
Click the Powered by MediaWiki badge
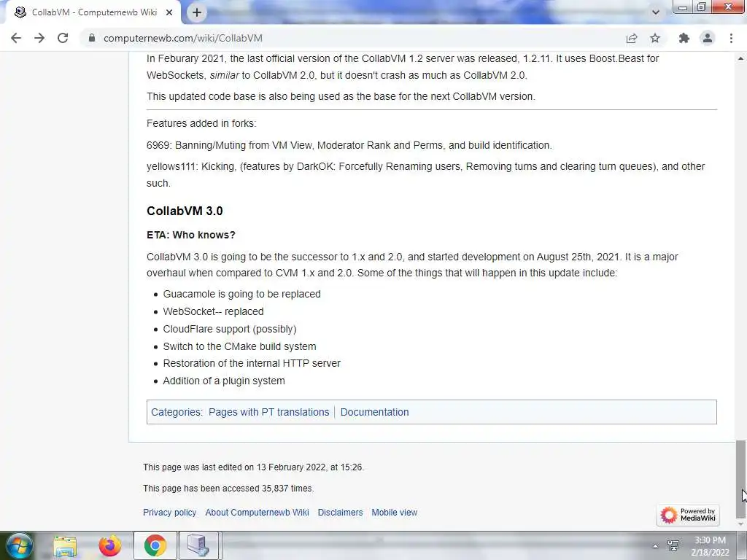(687, 515)
